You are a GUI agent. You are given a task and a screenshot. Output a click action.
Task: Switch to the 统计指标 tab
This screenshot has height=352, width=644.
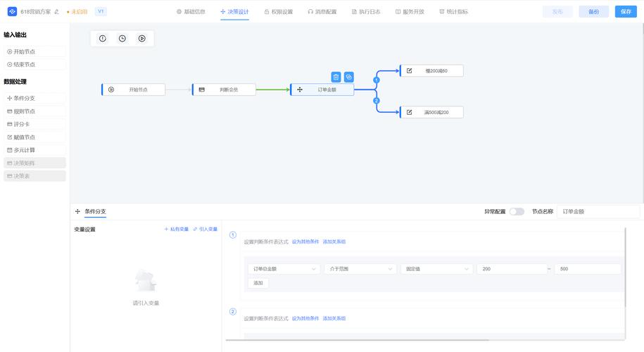pos(453,12)
